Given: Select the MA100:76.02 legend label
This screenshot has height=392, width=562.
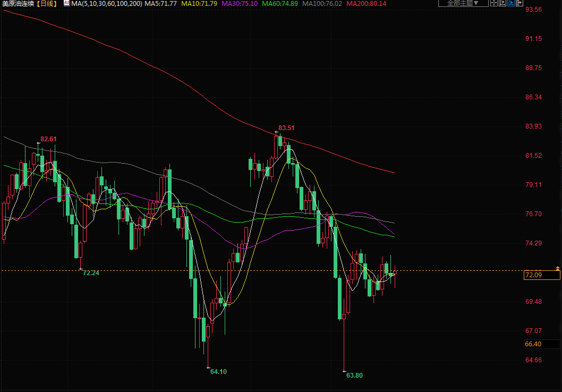Looking at the screenshot, I should [x=322, y=4].
